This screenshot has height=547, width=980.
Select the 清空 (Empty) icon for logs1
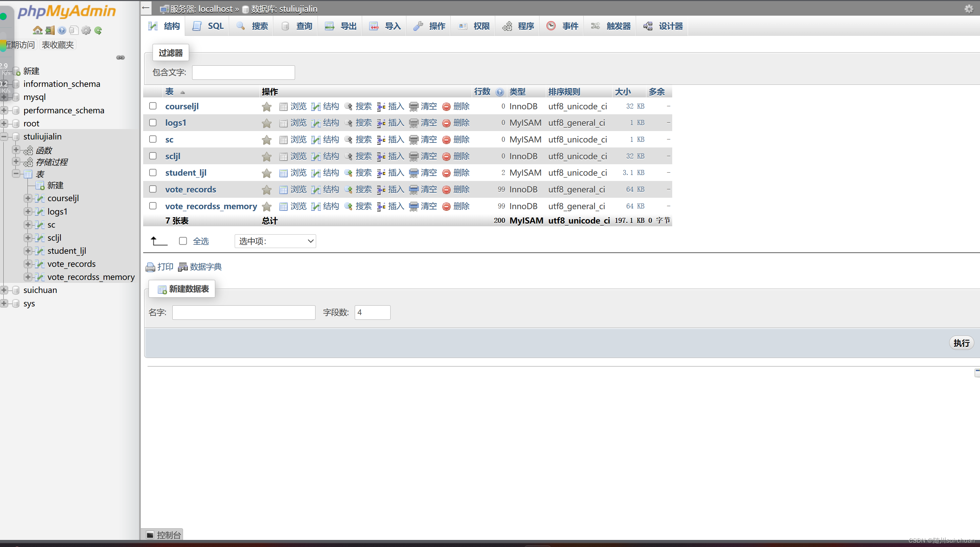pyautogui.click(x=423, y=122)
